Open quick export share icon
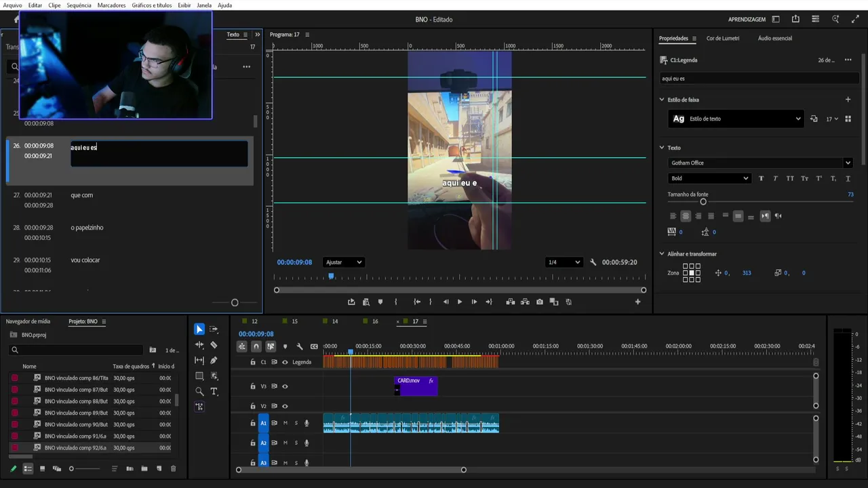868x488 pixels. [x=795, y=19]
